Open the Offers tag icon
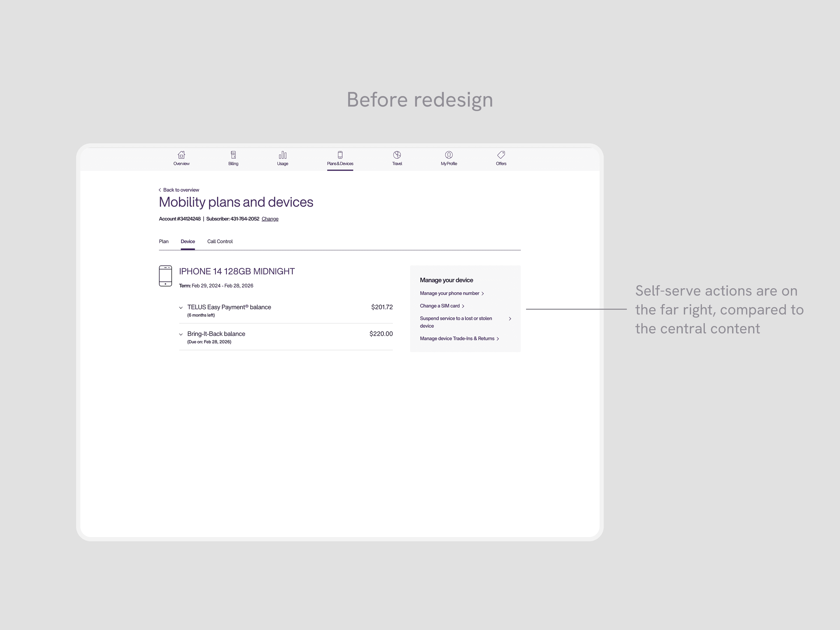840x630 pixels. [501, 155]
